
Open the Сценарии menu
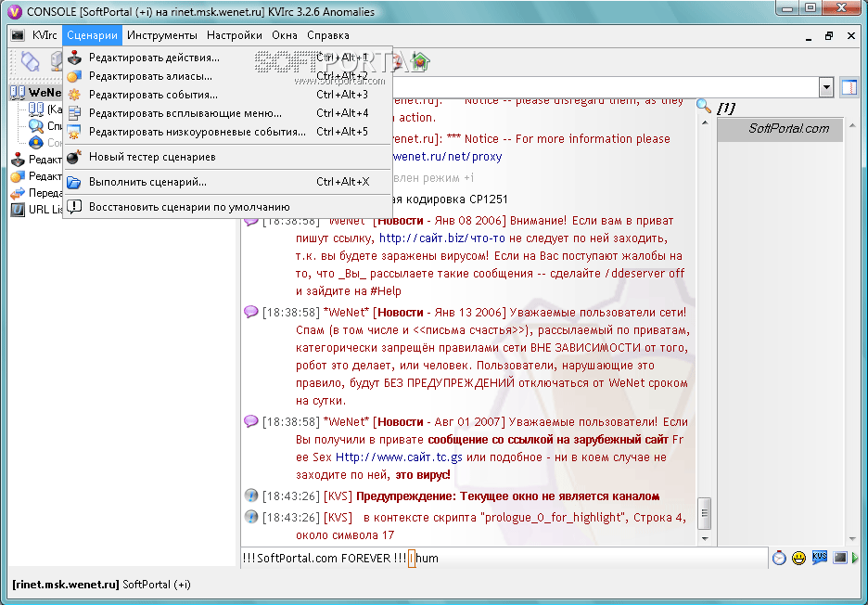(x=92, y=35)
